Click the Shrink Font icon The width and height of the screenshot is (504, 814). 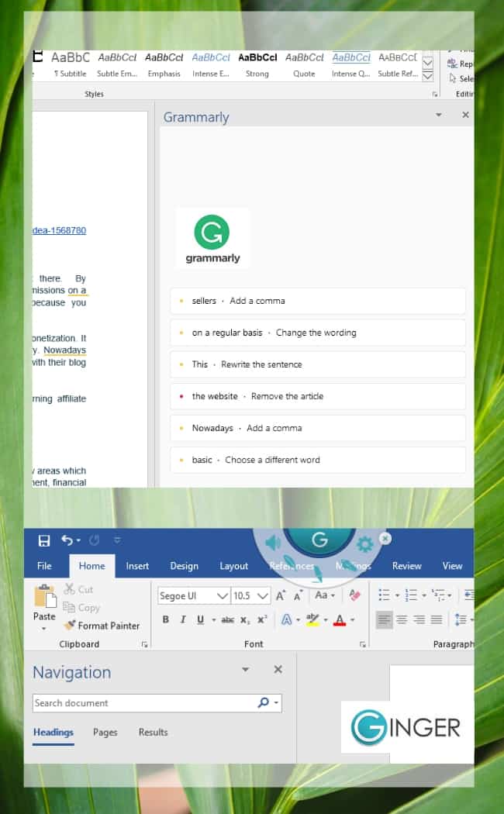[x=298, y=595]
